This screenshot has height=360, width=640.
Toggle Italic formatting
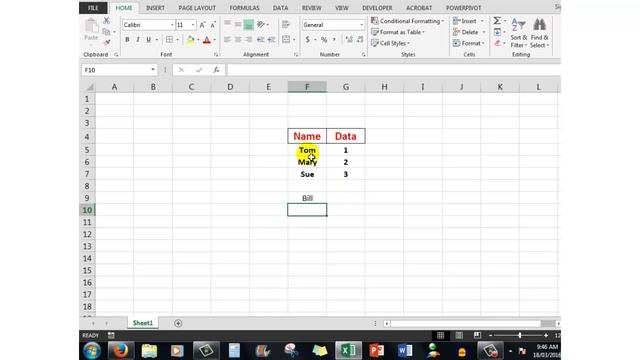tap(138, 40)
